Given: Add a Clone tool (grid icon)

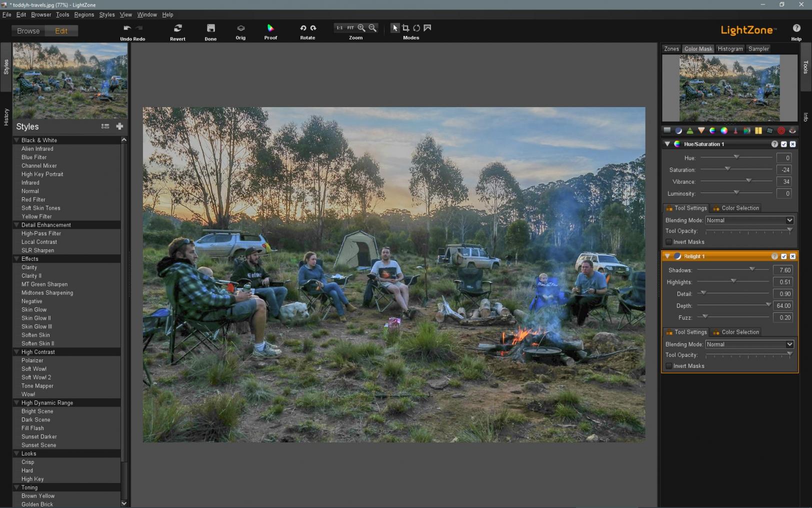Looking at the screenshot, I should 770,130.
